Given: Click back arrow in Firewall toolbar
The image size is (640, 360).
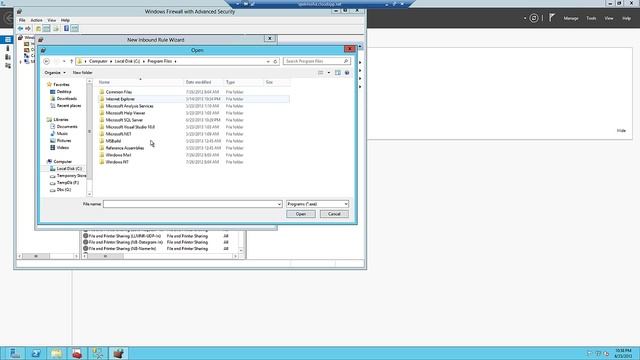Looking at the screenshot, I should click(20, 29).
